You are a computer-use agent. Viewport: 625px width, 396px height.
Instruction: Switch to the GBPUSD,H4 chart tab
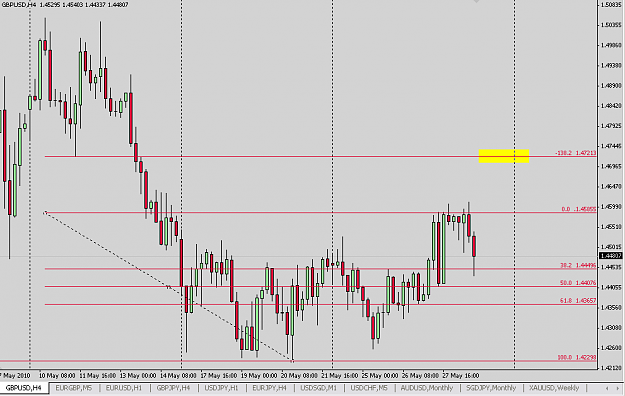(x=24, y=388)
